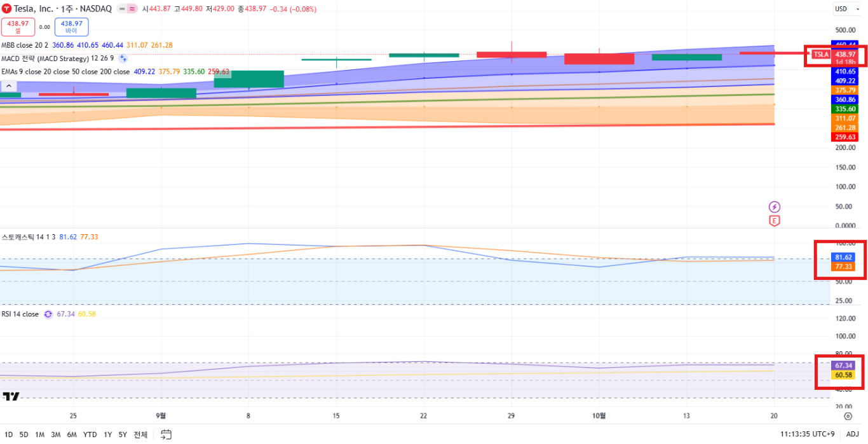Click the low price 429.00 value

[x=224, y=9]
